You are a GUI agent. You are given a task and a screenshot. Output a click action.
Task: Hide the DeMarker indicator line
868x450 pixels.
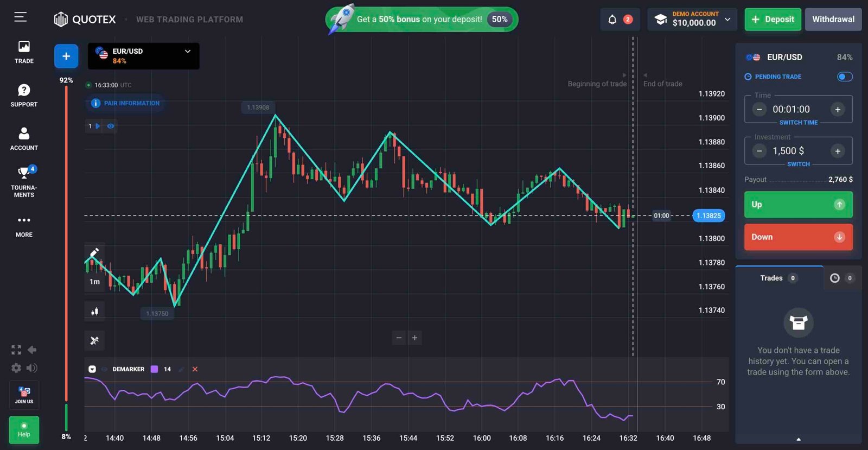tap(104, 369)
